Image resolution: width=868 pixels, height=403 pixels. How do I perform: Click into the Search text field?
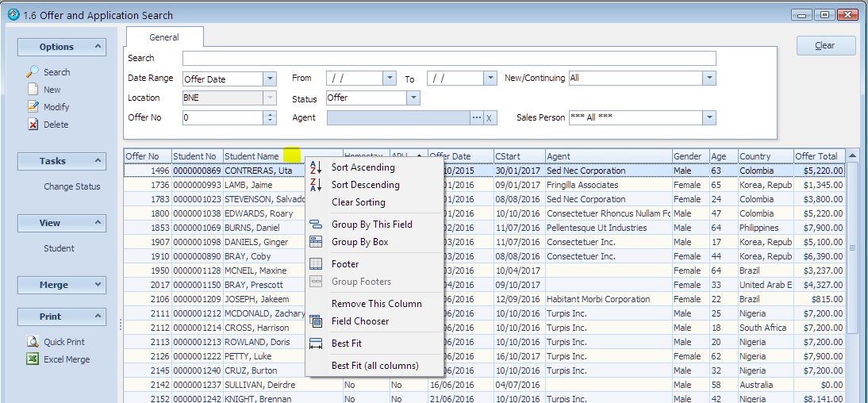point(448,59)
